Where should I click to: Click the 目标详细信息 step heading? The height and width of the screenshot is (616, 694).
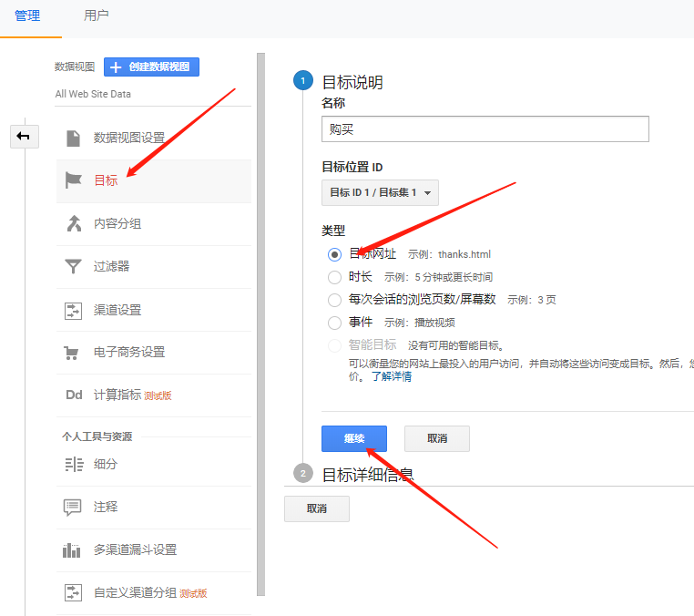(x=368, y=475)
